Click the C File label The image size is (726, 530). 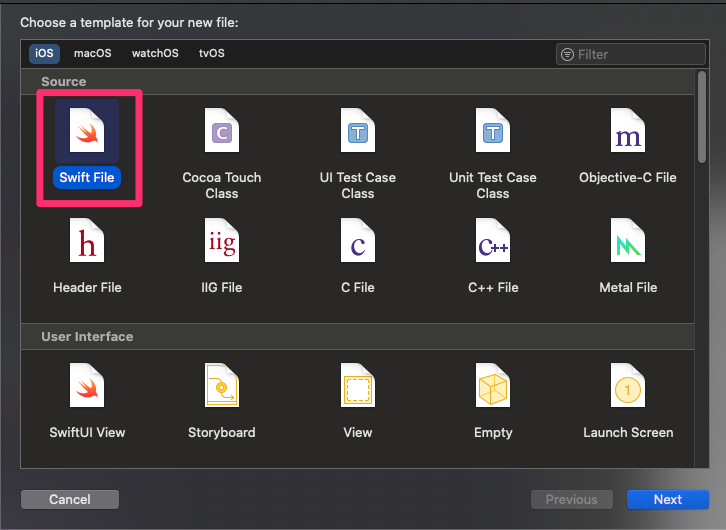pyautogui.click(x=358, y=287)
